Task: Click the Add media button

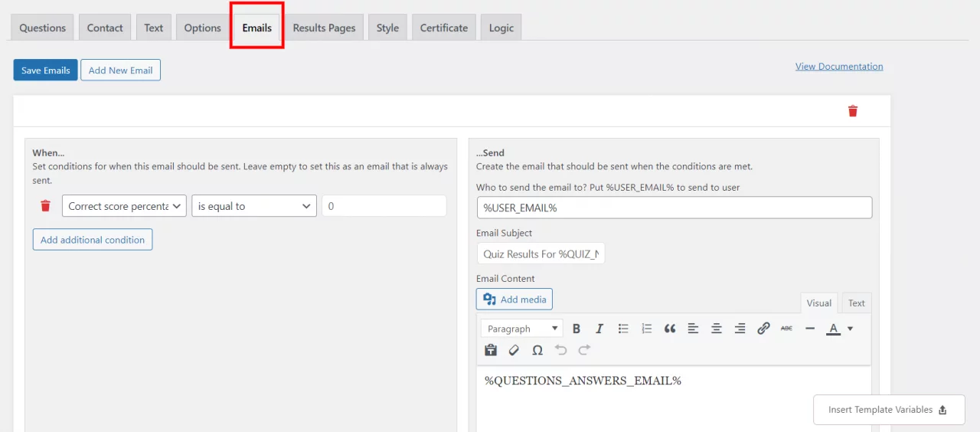Action: [x=514, y=299]
